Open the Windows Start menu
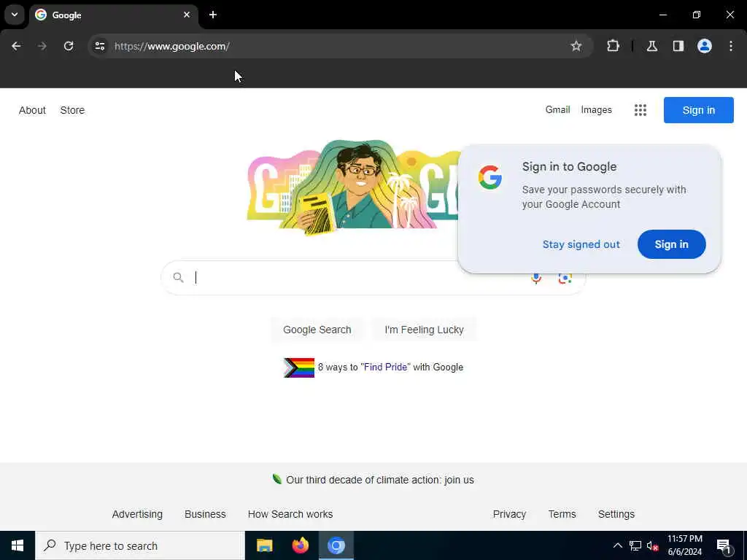This screenshot has width=747, height=560. (18, 545)
